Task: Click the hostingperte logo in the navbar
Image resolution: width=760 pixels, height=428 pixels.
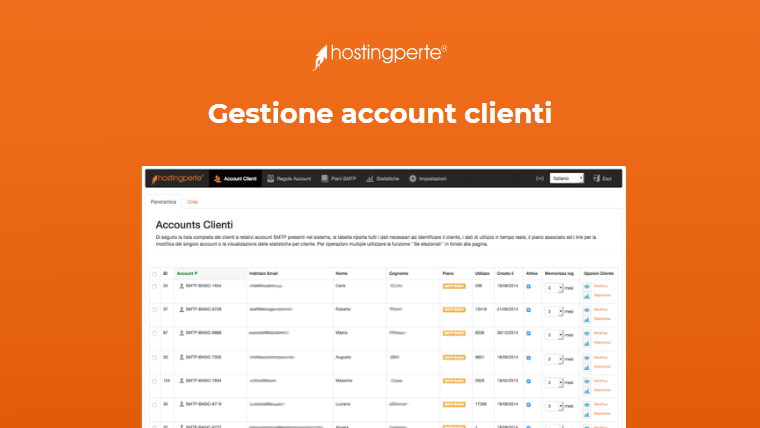Action: 177,178
